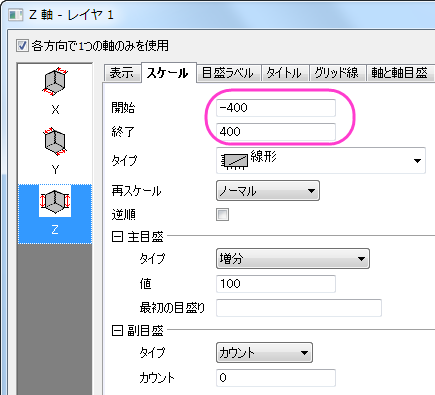Click the 最初の目盛り input field

[x=299, y=308]
